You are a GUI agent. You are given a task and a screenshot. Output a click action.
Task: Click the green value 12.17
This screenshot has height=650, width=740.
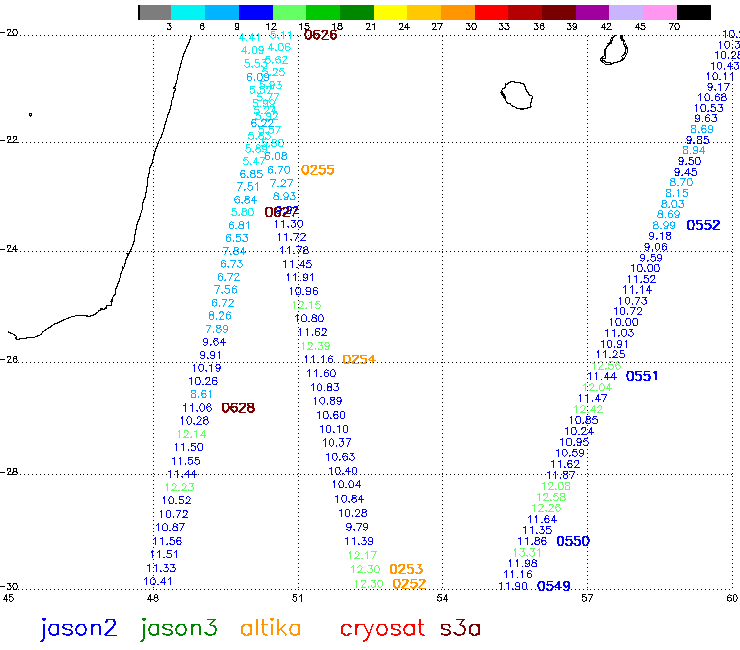[362, 556]
